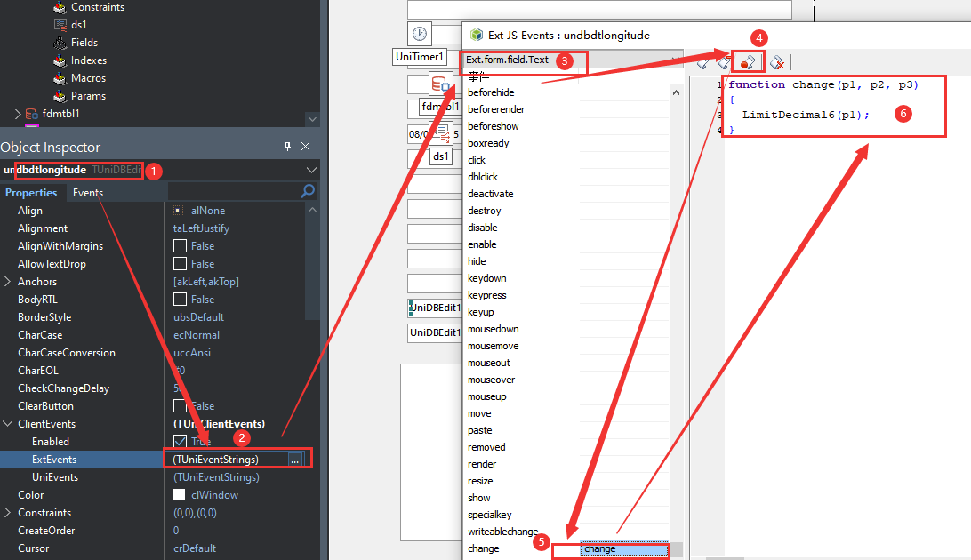Collapse the ClientEvents property group

tap(8, 424)
